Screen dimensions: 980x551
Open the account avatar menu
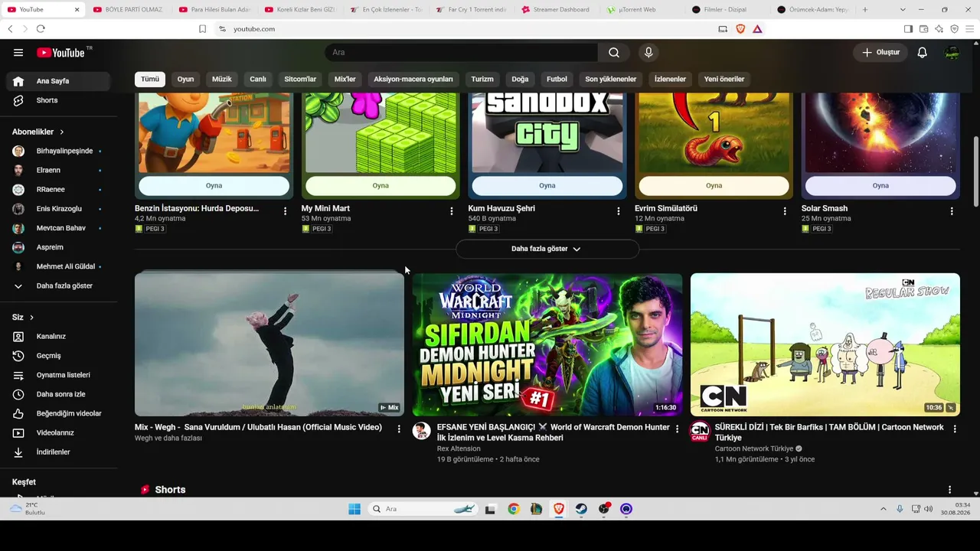(952, 53)
